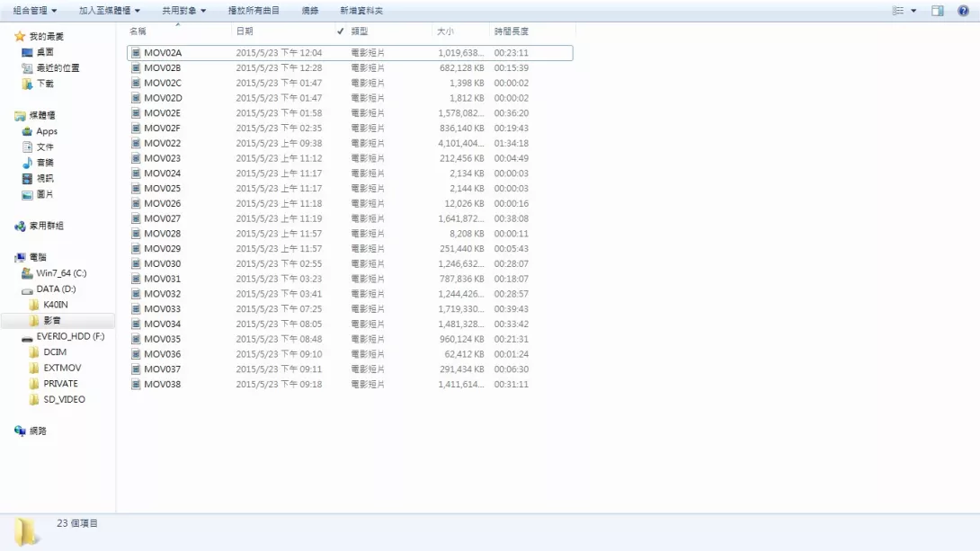Select file name MOV035

(x=163, y=339)
